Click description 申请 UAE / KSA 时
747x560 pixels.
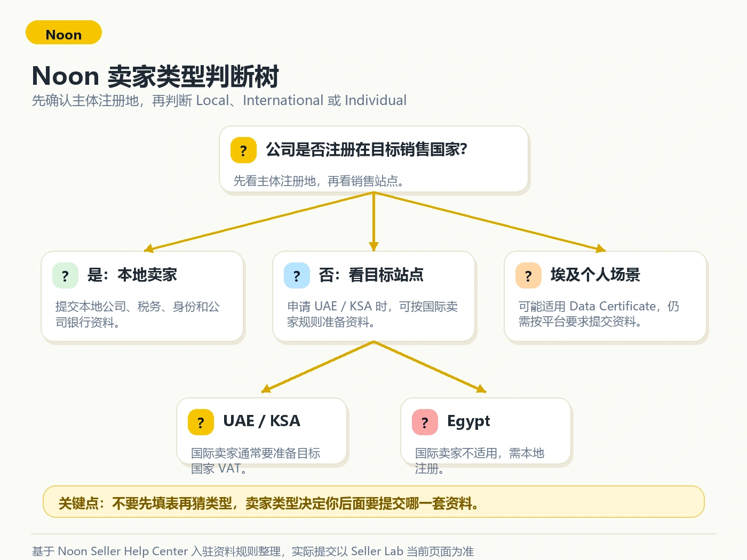coord(372,314)
